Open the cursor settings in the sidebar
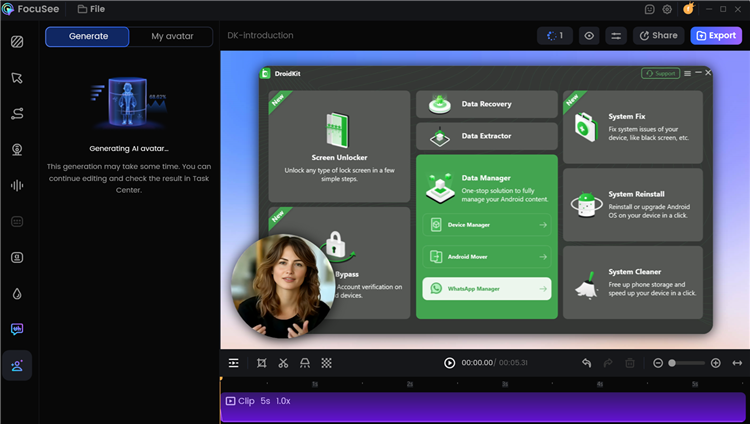The height and width of the screenshot is (424, 750). (17, 78)
